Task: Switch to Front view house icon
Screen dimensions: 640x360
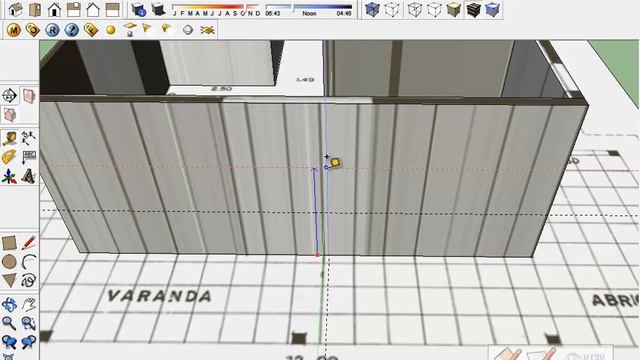Action: click(x=54, y=9)
